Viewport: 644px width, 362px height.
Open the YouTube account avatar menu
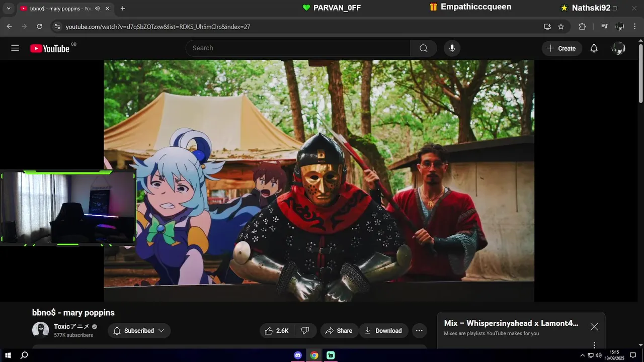point(618,48)
